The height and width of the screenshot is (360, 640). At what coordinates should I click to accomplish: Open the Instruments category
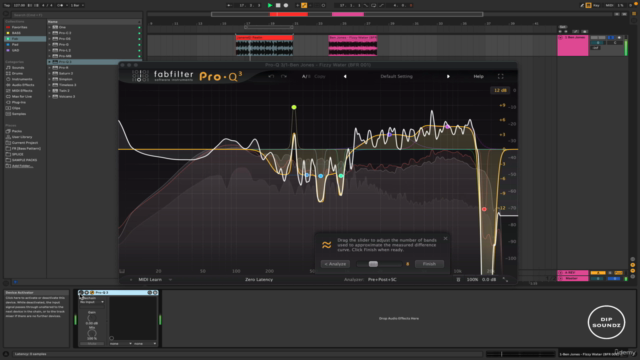pos(22,79)
